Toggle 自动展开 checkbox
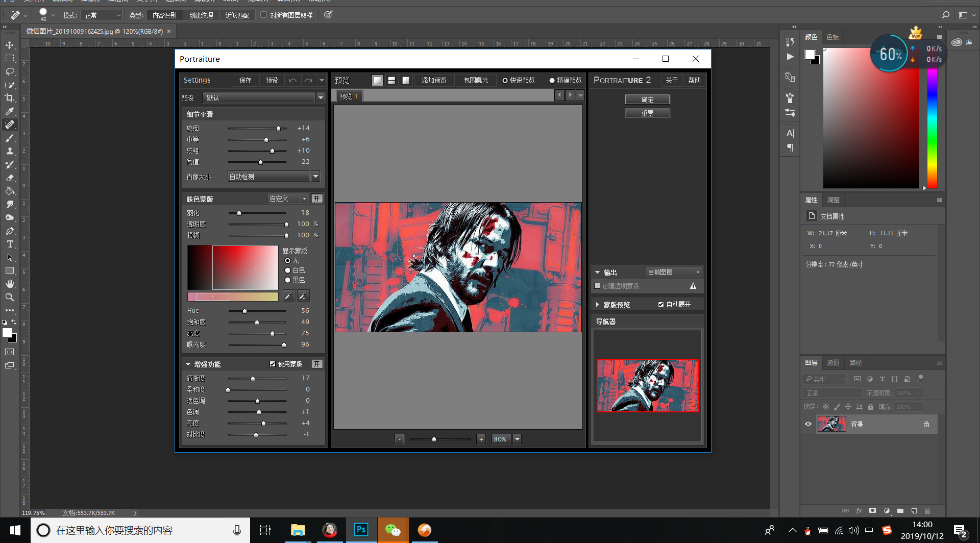980x543 pixels. click(x=661, y=304)
